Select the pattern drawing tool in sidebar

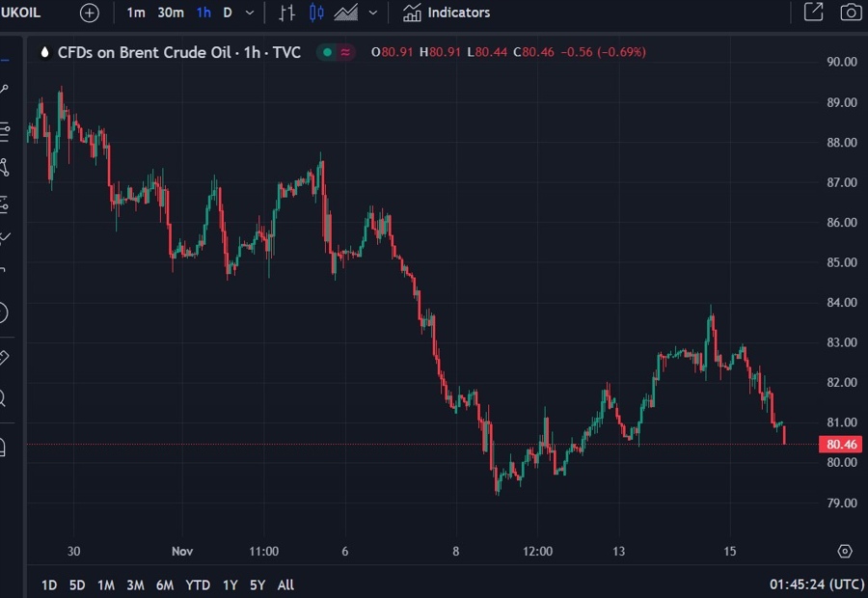(4, 167)
